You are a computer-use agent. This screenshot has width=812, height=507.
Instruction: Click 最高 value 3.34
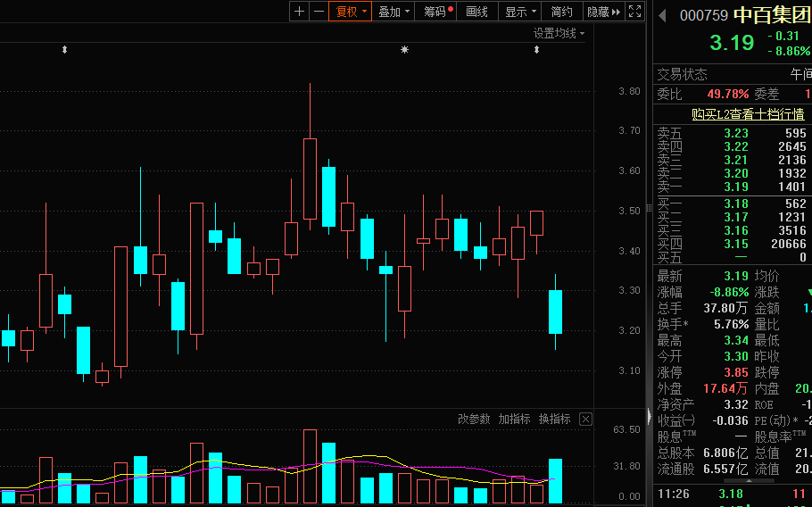[x=736, y=341]
